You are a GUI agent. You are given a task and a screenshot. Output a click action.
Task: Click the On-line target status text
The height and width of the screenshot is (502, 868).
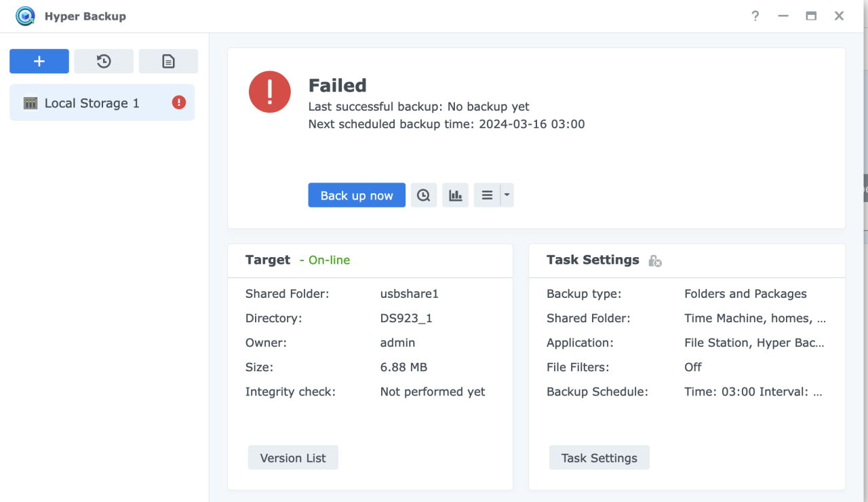pyautogui.click(x=329, y=260)
